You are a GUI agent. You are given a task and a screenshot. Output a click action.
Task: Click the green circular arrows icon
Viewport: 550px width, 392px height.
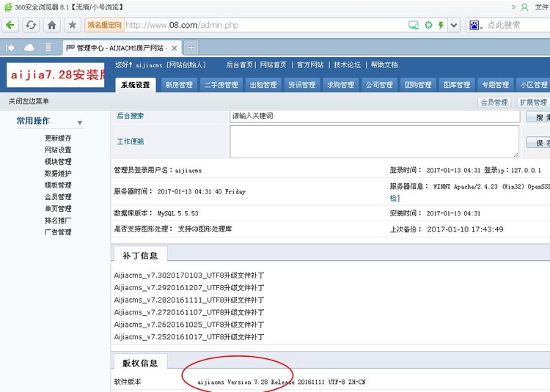pos(428,25)
